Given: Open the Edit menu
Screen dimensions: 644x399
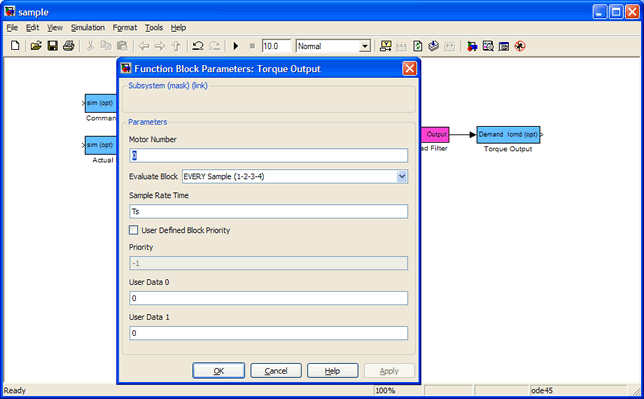Looking at the screenshot, I should pos(32,28).
